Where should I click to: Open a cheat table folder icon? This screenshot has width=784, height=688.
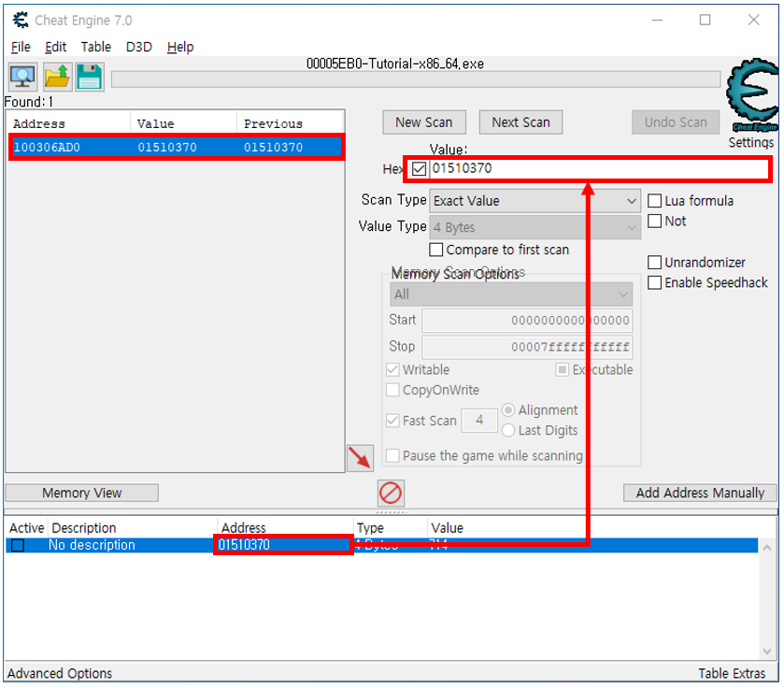point(57,77)
